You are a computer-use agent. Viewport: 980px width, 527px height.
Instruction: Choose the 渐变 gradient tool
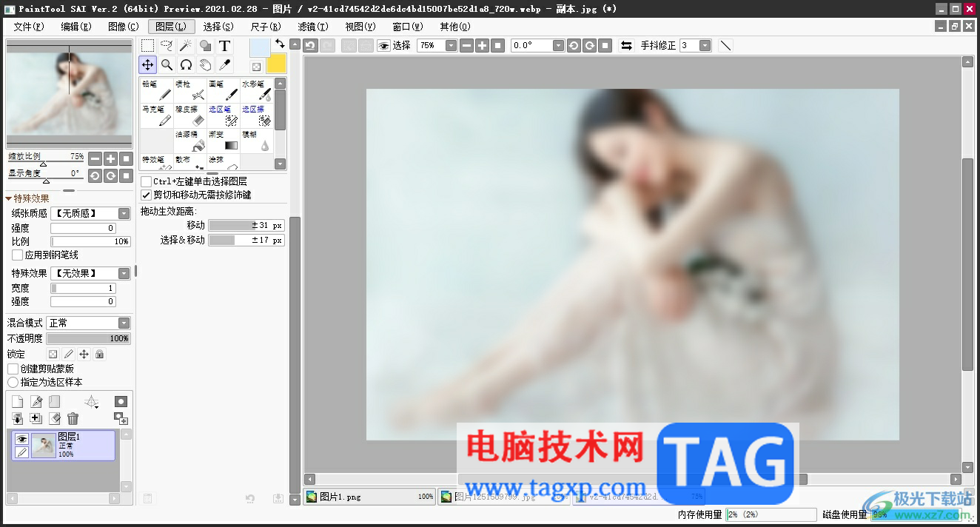click(x=224, y=140)
